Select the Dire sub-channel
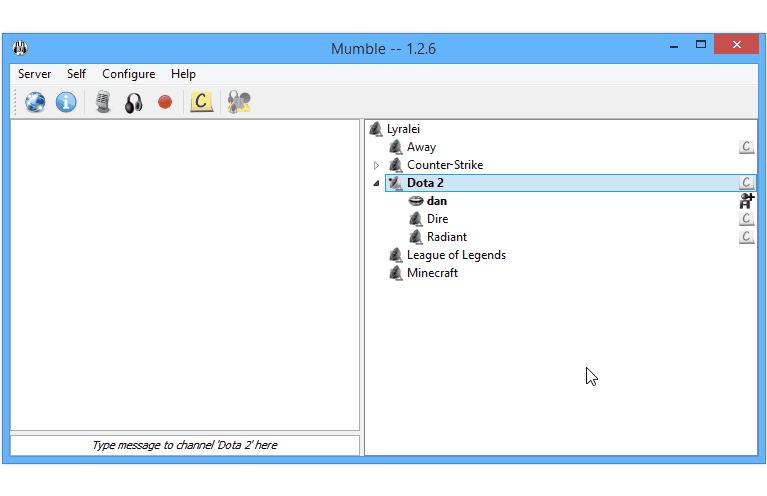 [437, 219]
